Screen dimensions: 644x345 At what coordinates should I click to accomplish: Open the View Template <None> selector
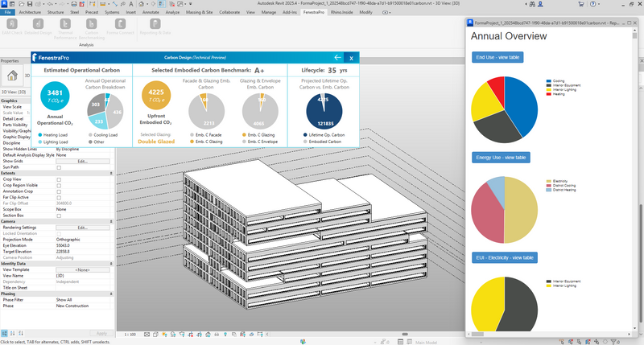click(83, 270)
